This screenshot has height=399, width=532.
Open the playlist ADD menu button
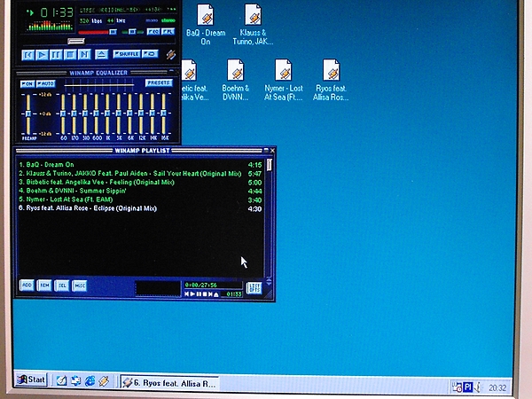point(27,286)
